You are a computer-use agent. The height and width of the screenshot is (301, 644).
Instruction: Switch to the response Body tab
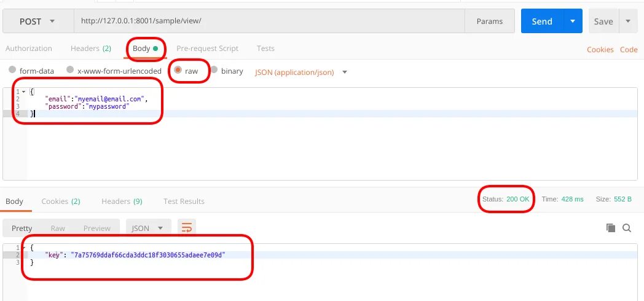tap(14, 201)
